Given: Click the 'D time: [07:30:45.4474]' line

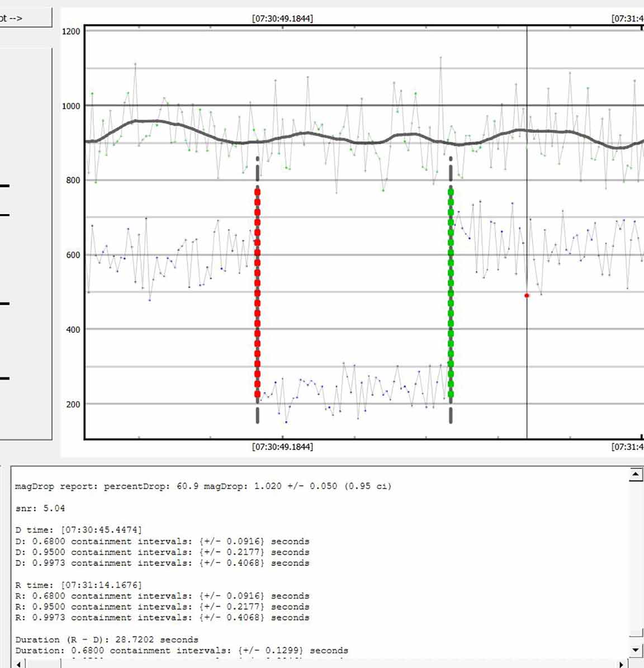Looking at the screenshot, I should 78,530.
